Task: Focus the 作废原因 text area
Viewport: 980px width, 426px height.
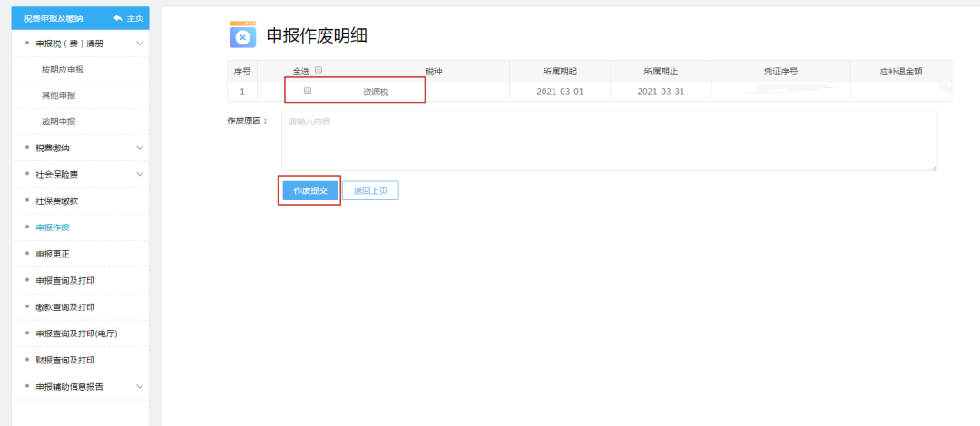Action: point(610,141)
